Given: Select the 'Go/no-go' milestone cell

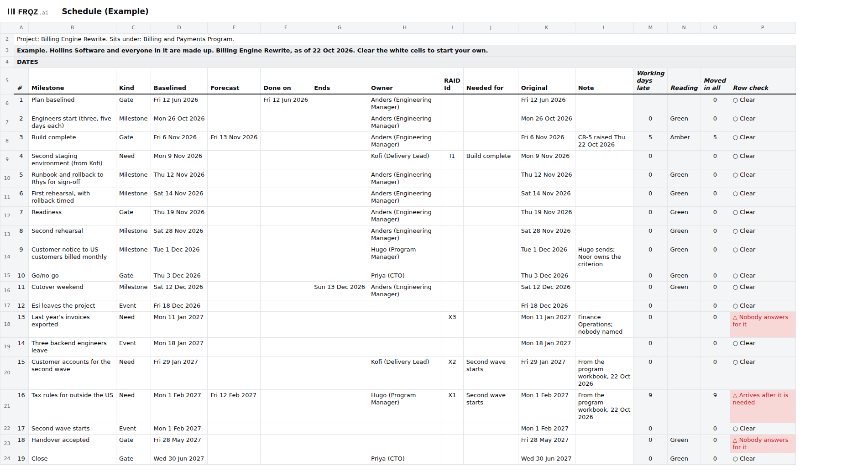Looking at the screenshot, I should pyautogui.click(x=72, y=276).
